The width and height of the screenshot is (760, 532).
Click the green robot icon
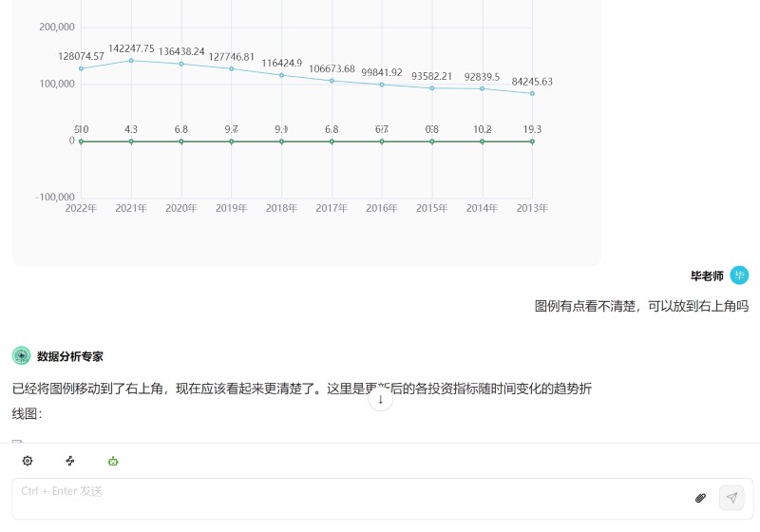pyautogui.click(x=113, y=461)
